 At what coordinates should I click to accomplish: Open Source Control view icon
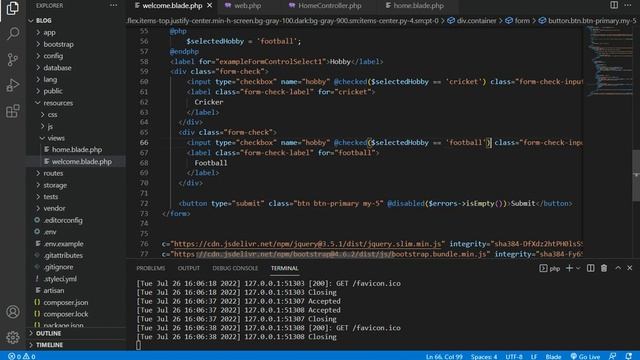13,60
